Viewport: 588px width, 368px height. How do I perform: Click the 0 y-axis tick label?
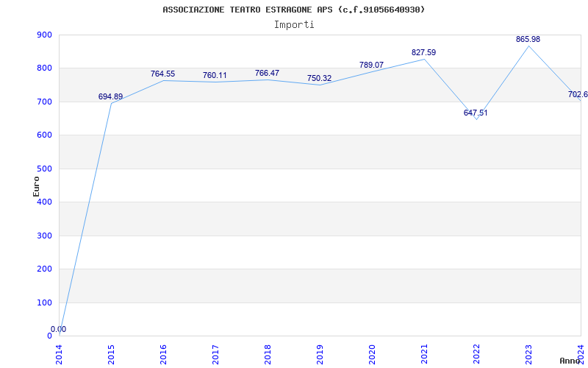[49, 336]
